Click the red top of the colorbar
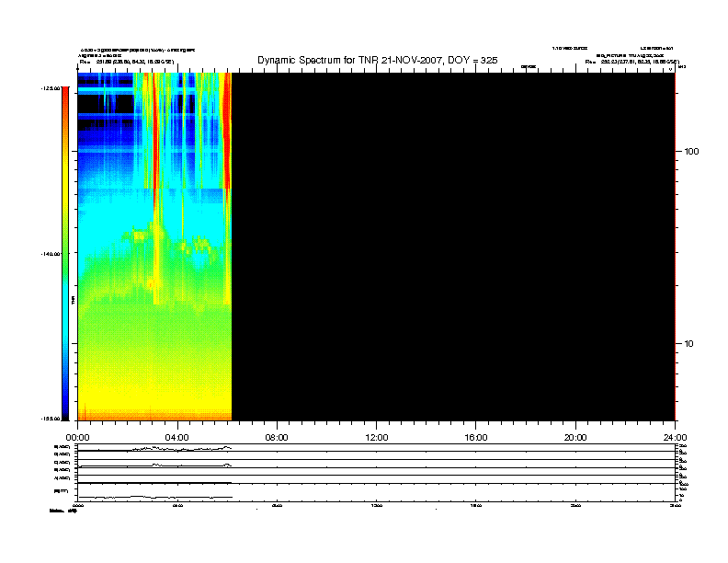 tap(65, 96)
